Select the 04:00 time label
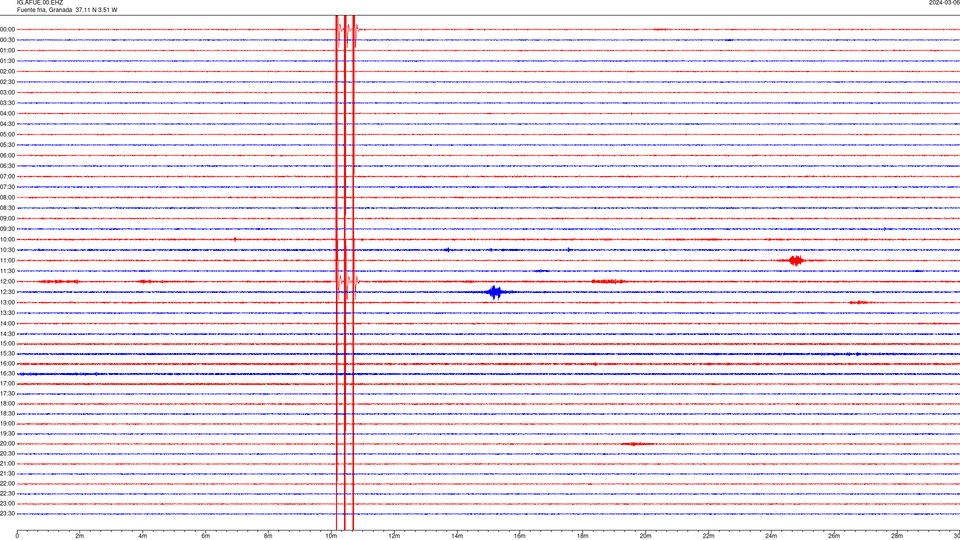This screenshot has width=960, height=540. point(7,113)
